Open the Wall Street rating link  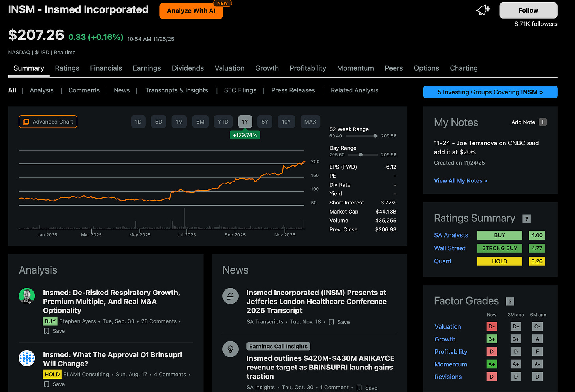450,248
